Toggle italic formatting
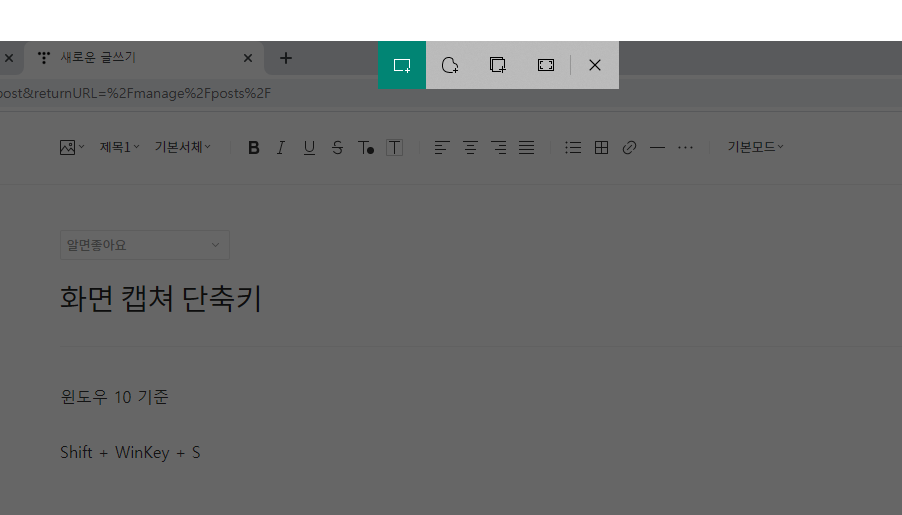 (x=281, y=148)
